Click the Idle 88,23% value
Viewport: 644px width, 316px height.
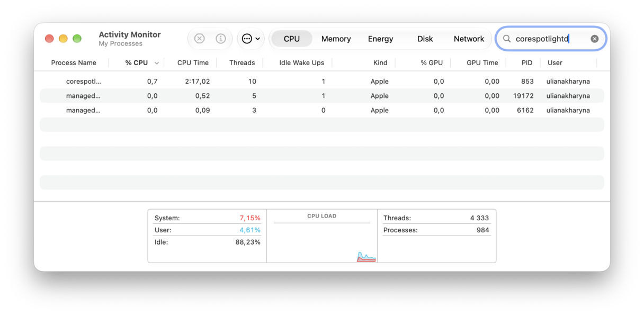click(248, 242)
